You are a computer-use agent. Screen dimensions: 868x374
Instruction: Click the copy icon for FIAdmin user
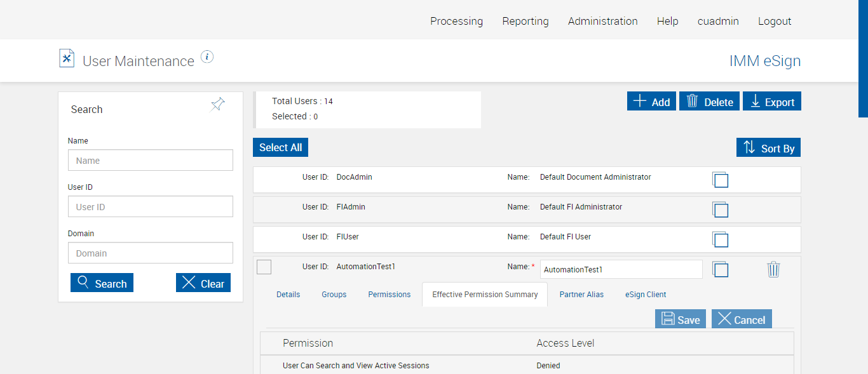tap(720, 210)
